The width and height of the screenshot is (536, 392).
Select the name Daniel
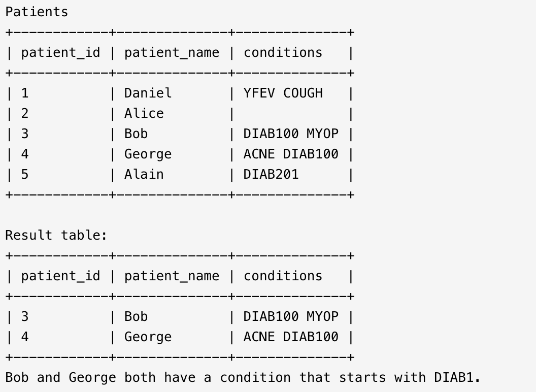[148, 93]
